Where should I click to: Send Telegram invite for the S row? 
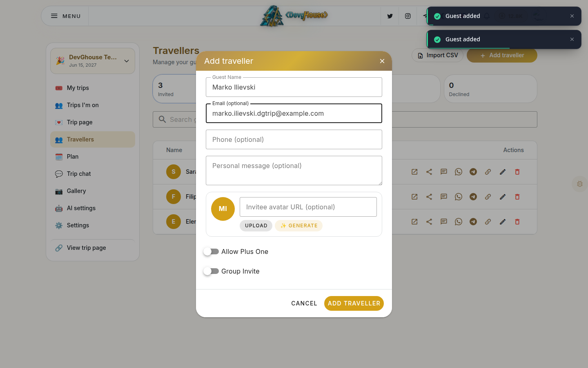[473, 172]
